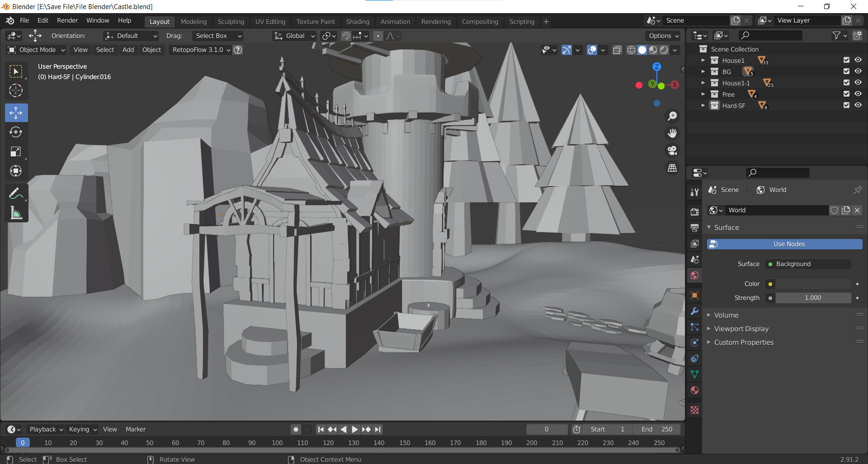Uncheck the Free collection checkbox

pos(846,94)
